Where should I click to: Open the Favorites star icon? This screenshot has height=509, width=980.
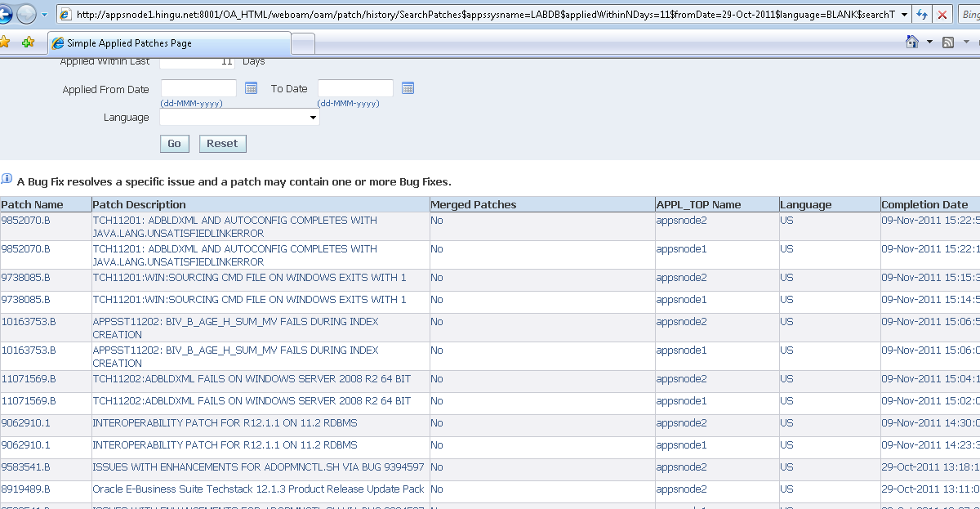coord(5,42)
